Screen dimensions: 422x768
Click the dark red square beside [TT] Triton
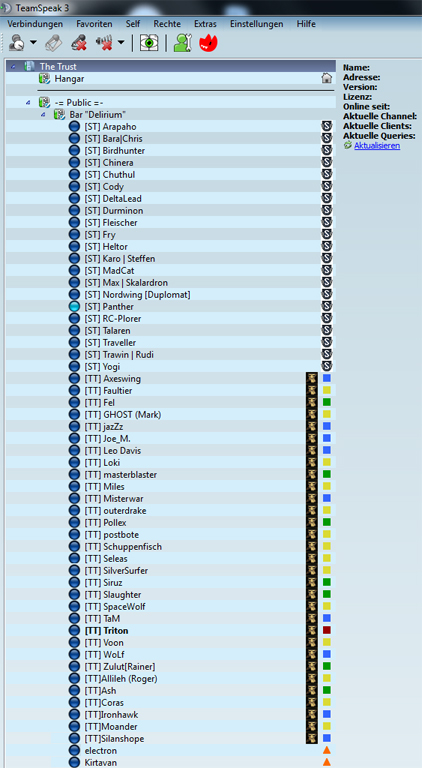pos(327,630)
